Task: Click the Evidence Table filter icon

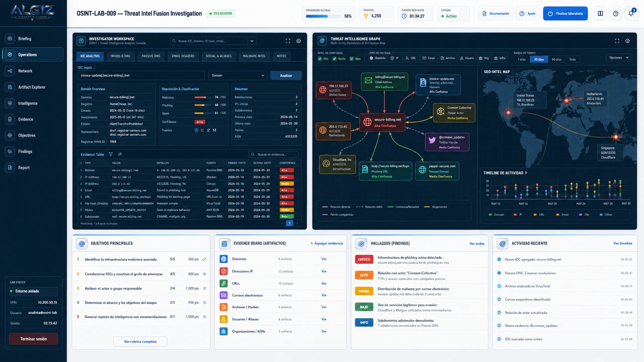Action: [110, 154]
